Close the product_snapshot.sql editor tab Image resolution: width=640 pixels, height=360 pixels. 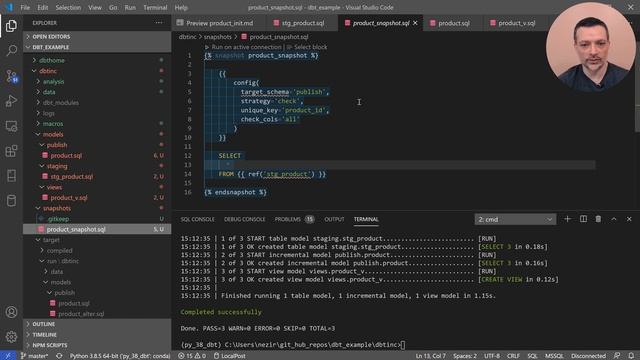(416, 23)
